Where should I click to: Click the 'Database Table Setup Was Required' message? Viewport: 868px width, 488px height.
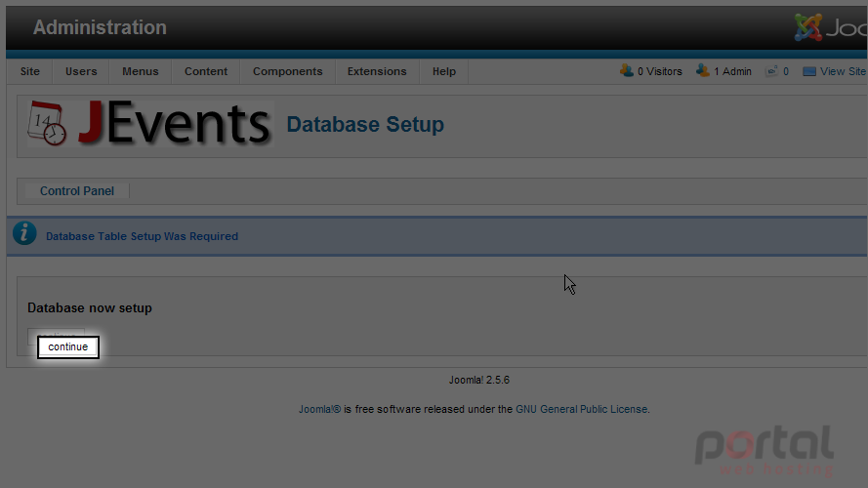(142, 236)
